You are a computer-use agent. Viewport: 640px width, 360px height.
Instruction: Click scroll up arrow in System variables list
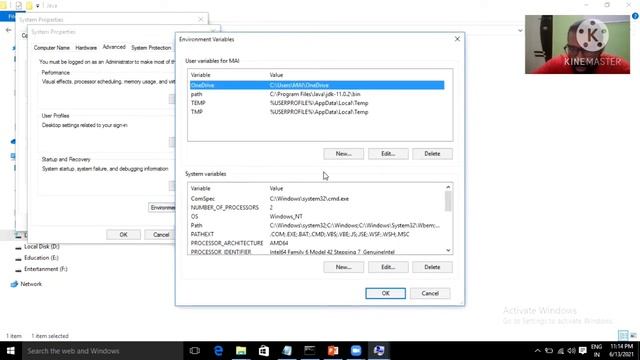click(x=448, y=187)
